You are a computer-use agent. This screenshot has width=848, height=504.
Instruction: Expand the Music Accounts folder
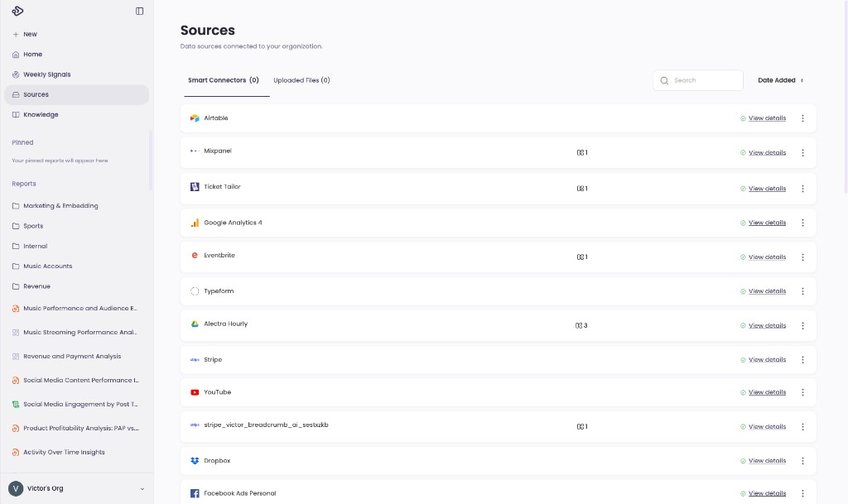[42, 266]
